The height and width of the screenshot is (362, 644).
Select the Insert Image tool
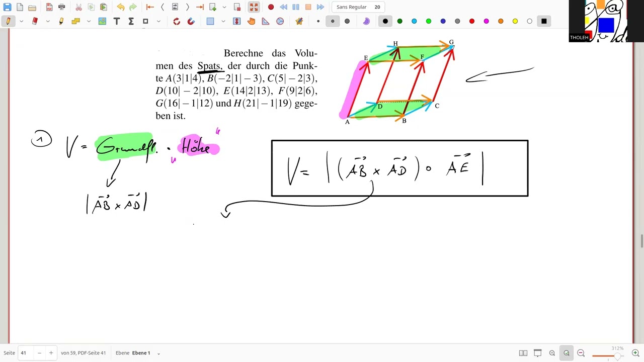click(x=102, y=21)
